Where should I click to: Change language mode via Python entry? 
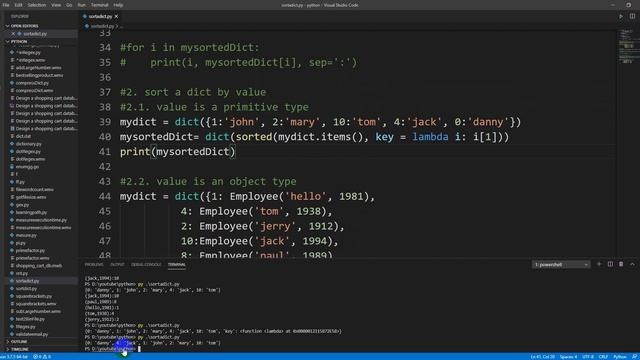point(620,357)
